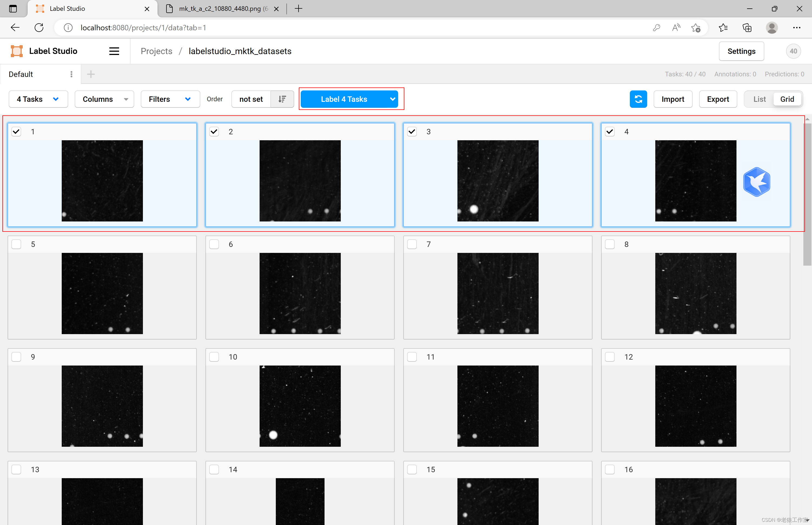Check the checkbox for task 6

click(214, 244)
